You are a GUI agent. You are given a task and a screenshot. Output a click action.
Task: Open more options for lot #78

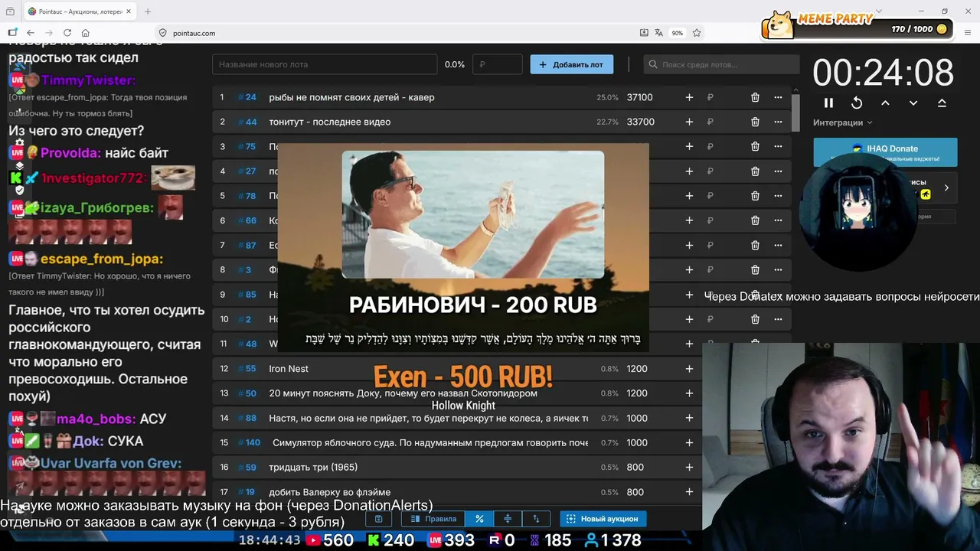(778, 196)
